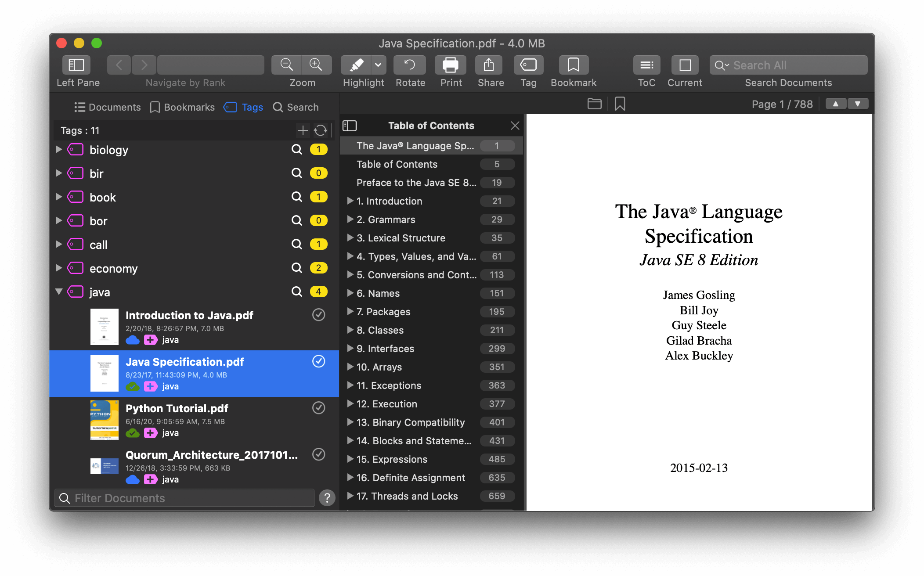
Task: Toggle checkmark for Introduction to Java.pdf
Action: click(x=318, y=315)
